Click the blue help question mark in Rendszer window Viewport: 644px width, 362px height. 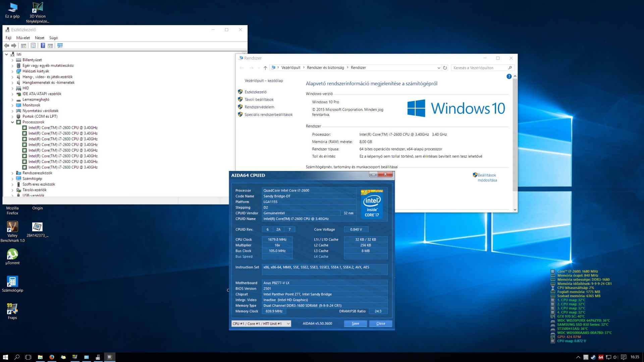point(509,76)
